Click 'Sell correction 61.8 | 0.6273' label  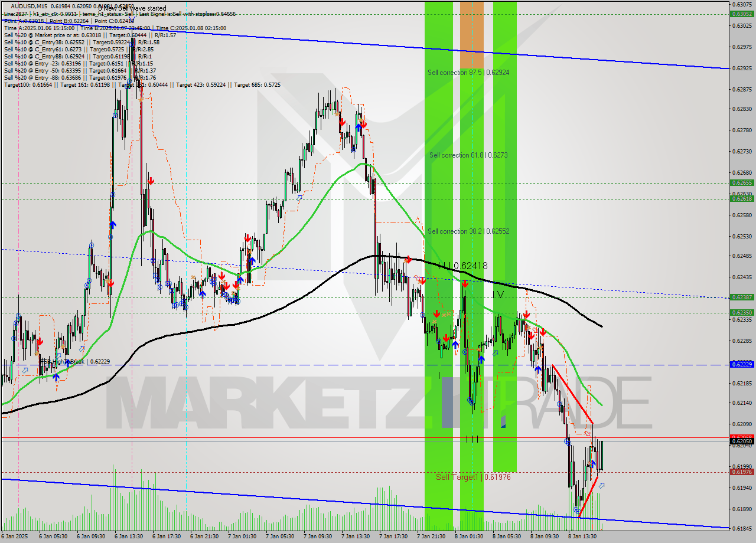(x=468, y=155)
